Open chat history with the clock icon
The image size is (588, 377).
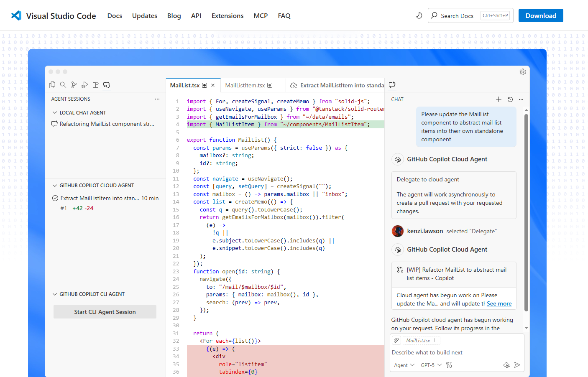(x=510, y=99)
